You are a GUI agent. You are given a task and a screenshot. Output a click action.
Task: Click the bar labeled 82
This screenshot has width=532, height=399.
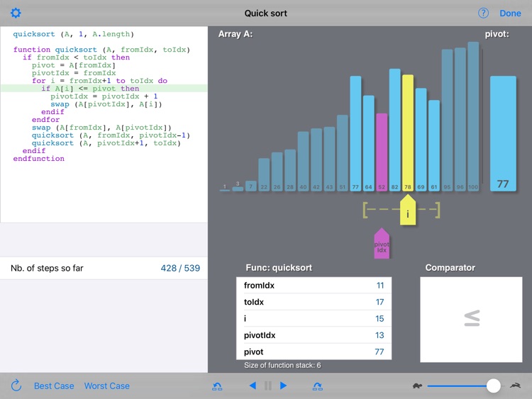tap(394, 130)
